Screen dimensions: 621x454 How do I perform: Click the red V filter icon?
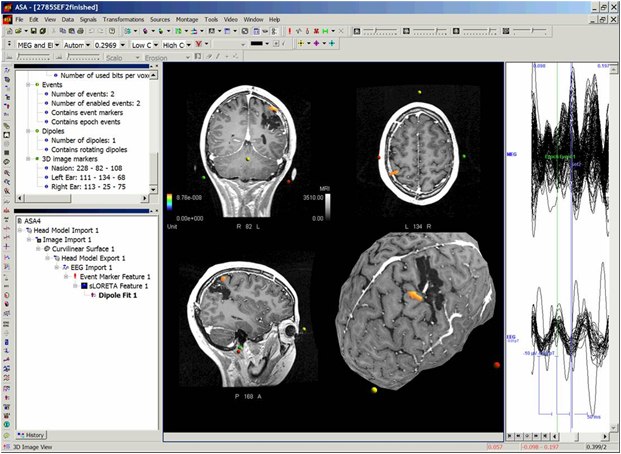[x=200, y=45]
